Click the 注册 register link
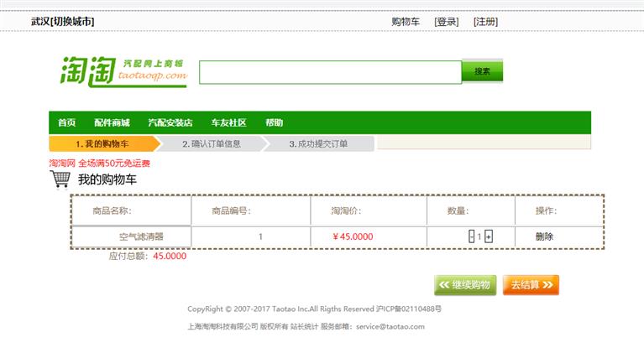The image size is (644, 353). coord(485,22)
